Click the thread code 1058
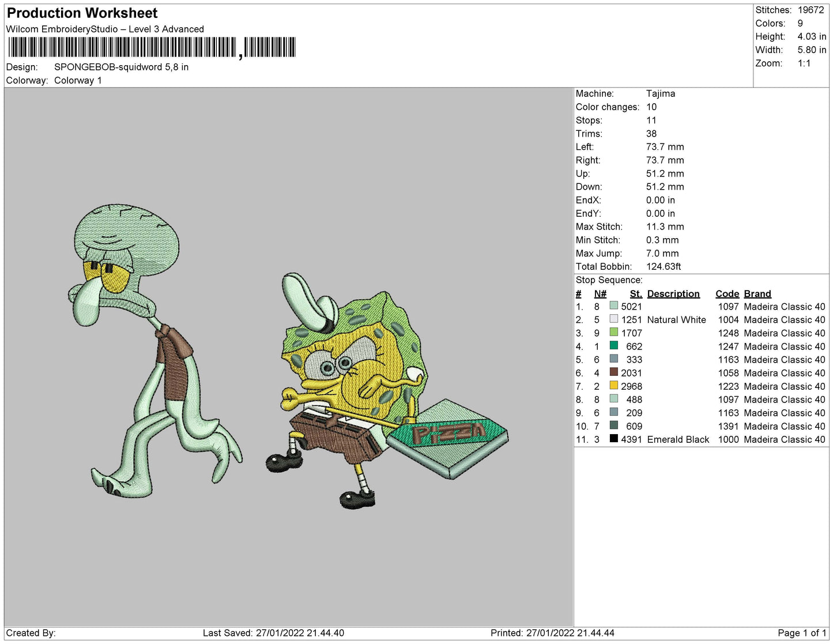The image size is (833, 644). pyautogui.click(x=728, y=372)
